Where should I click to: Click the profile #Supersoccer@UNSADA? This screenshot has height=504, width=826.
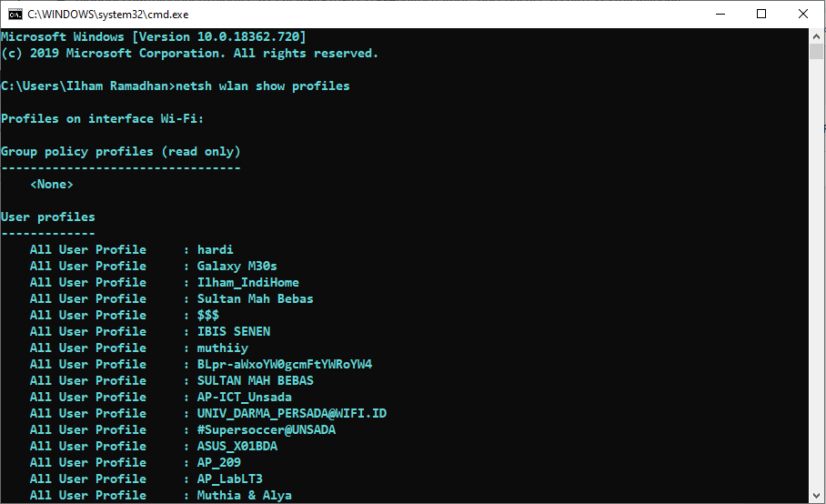266,429
